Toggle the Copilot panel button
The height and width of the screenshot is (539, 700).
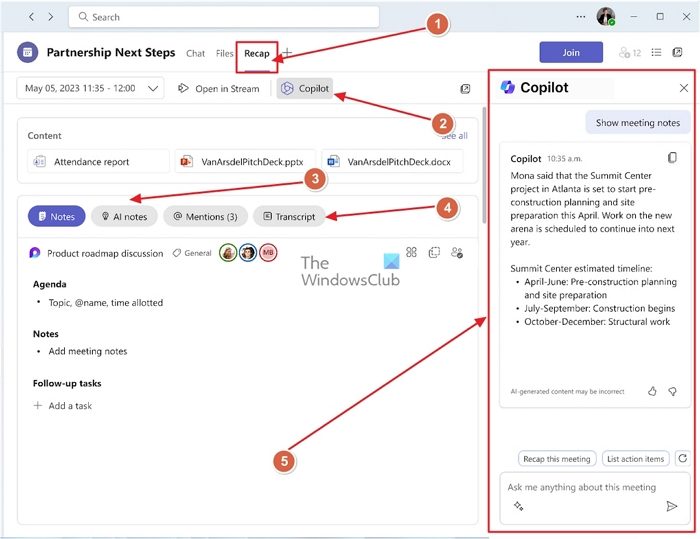click(305, 89)
